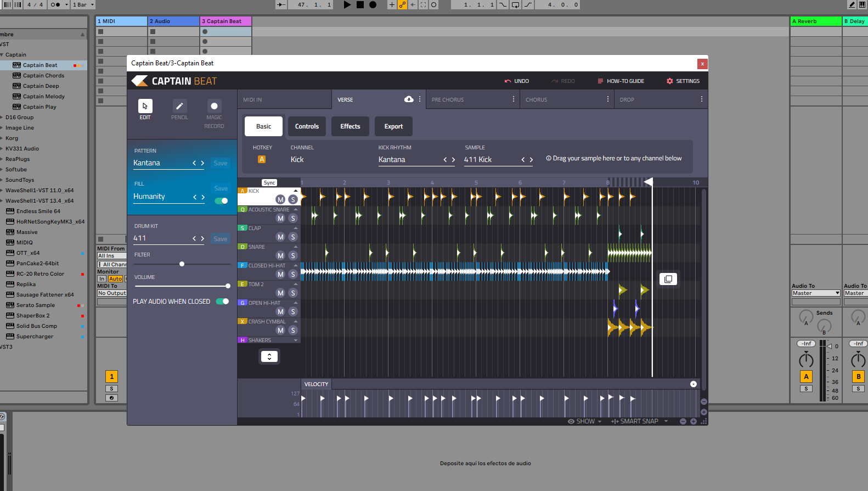Switch to the Controls tab
Image resolution: width=868 pixels, height=491 pixels.
(x=307, y=126)
